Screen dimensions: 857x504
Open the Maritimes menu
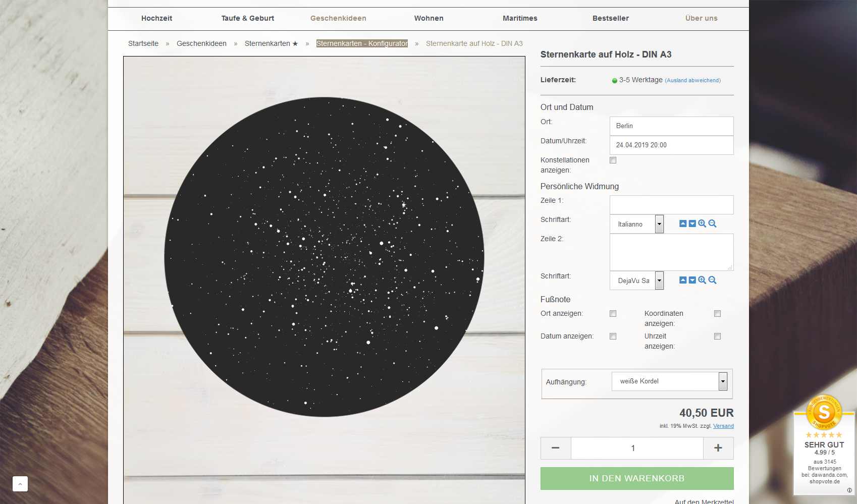(520, 18)
